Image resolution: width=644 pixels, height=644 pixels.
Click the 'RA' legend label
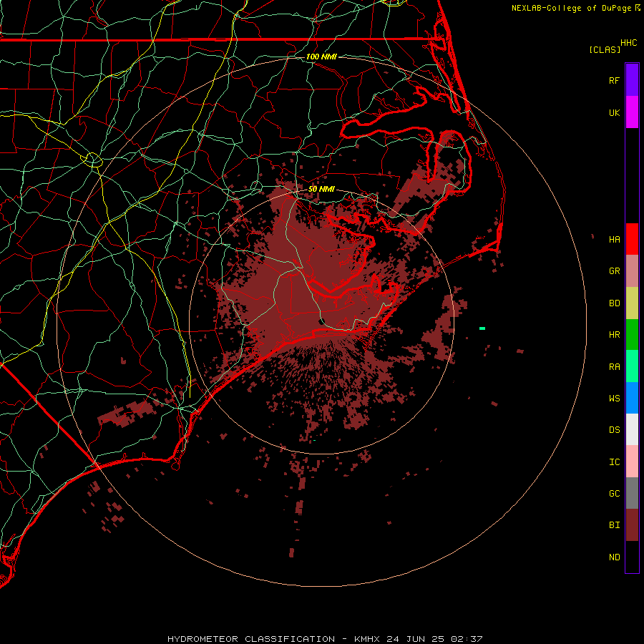pos(615,367)
